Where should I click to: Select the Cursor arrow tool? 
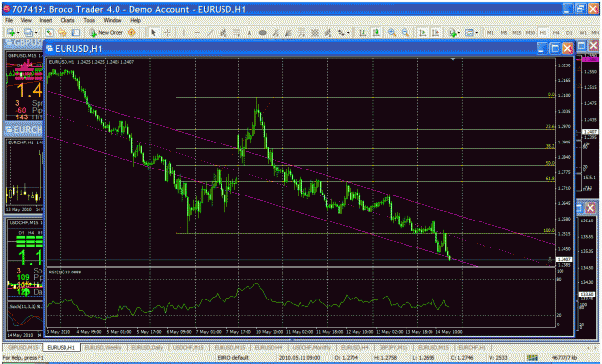(x=153, y=33)
